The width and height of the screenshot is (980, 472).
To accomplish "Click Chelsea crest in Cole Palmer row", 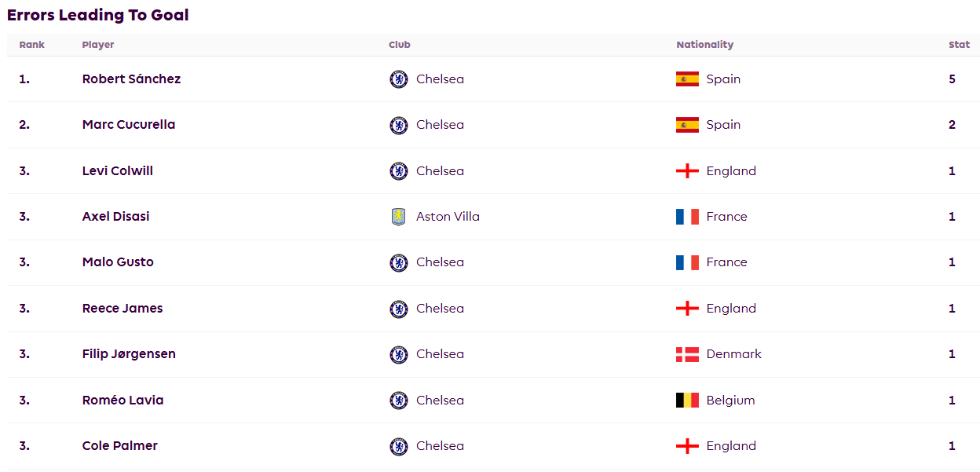I will 399,446.
